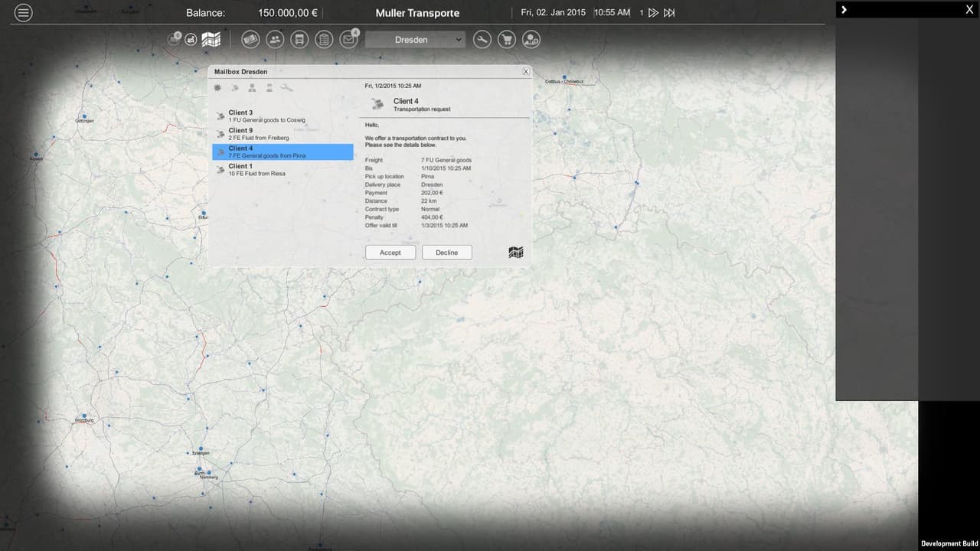Filter mailbox by all messages sun icon
The width and height of the screenshot is (980, 551).
[217, 88]
